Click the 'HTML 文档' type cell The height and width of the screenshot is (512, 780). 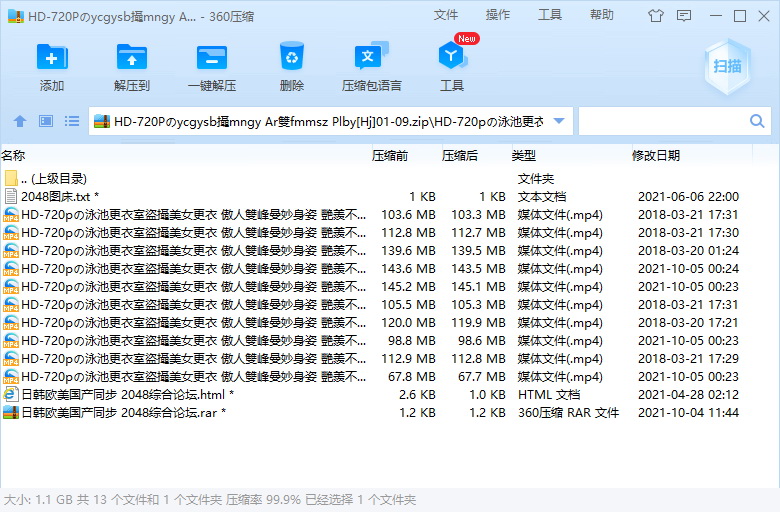(549, 395)
